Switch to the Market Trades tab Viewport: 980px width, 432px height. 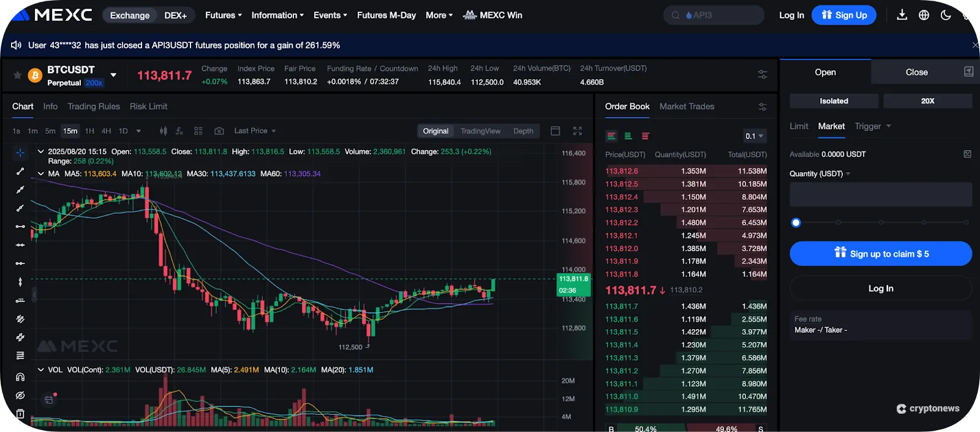[687, 107]
